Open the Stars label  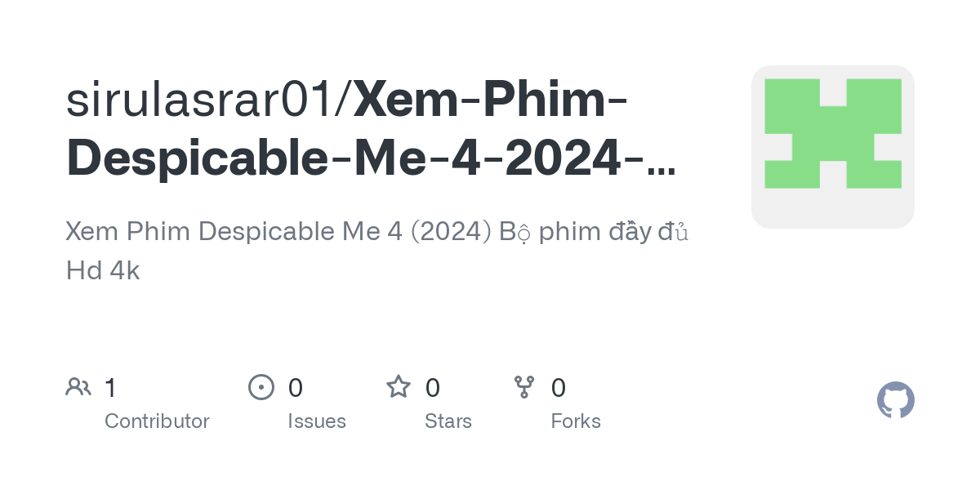coord(448,421)
